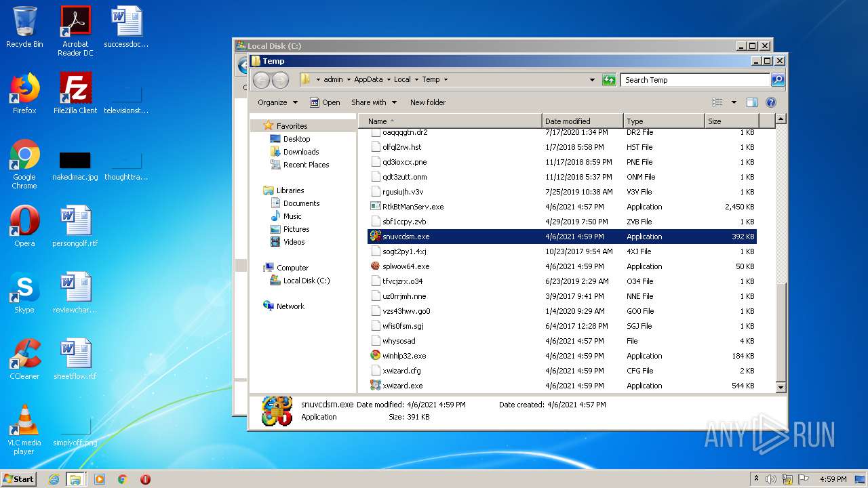This screenshot has width=868, height=488.
Task: Open FileZilla Client desktop shortcut
Action: 75,93
